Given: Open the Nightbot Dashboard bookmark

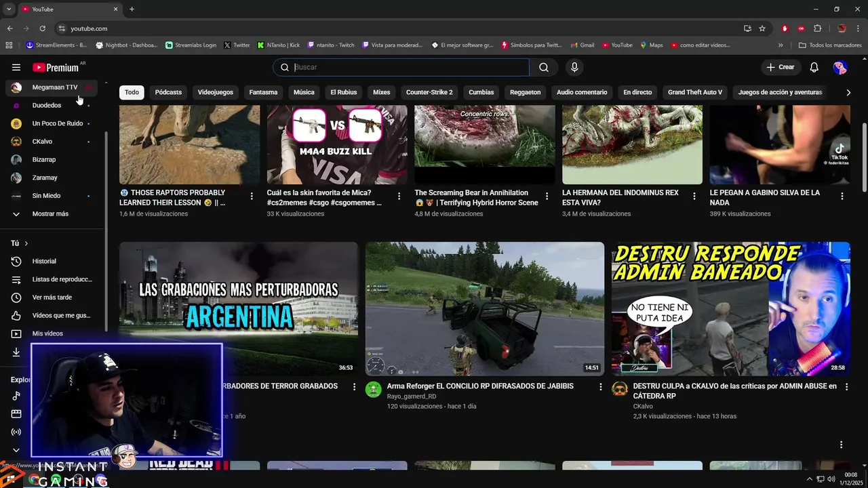Looking at the screenshot, I should pos(127,45).
